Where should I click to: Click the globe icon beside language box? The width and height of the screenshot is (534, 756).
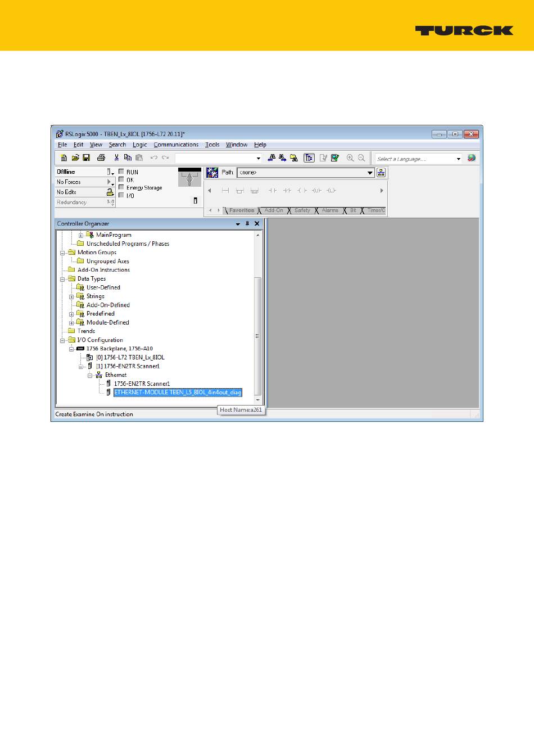pos(472,158)
